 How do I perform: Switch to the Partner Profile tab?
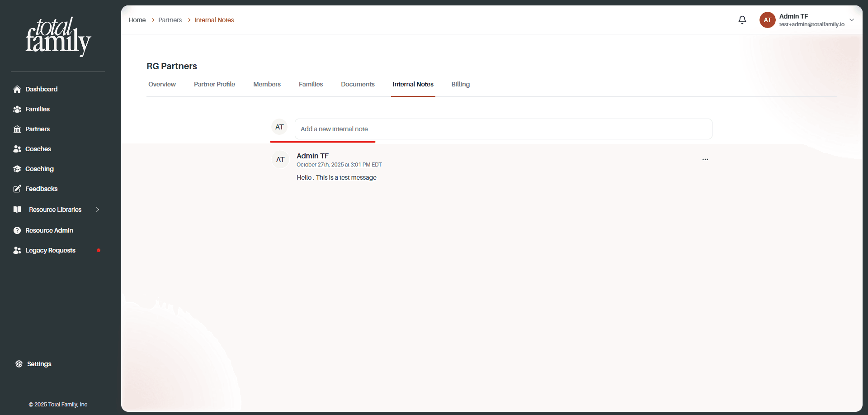click(214, 85)
